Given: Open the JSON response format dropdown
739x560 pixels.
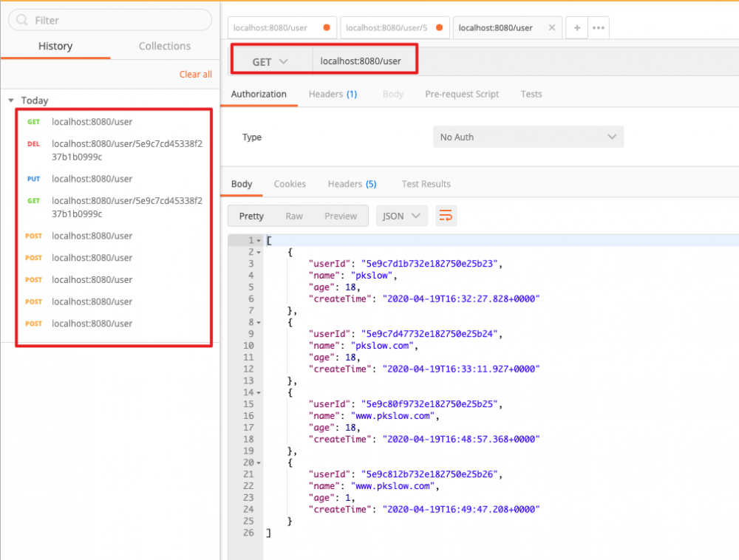Looking at the screenshot, I should pyautogui.click(x=401, y=216).
